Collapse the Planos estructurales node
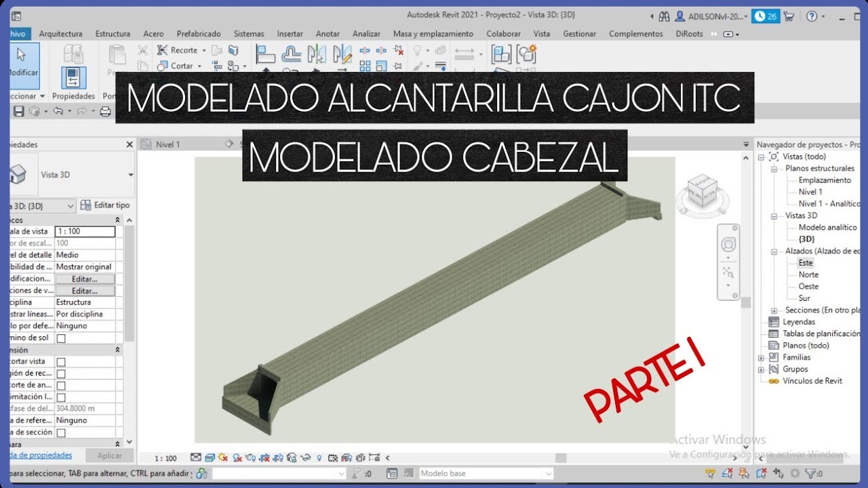868x488 pixels. click(773, 168)
